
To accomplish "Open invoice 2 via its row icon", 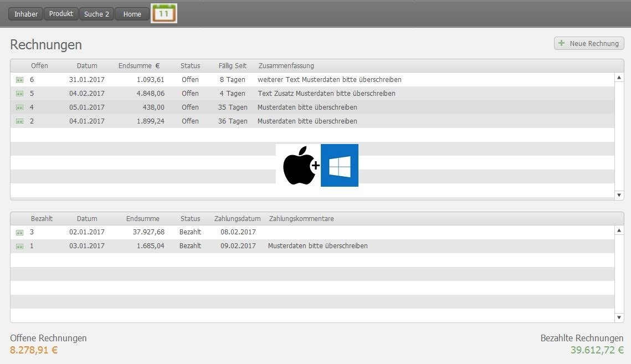I will [19, 121].
